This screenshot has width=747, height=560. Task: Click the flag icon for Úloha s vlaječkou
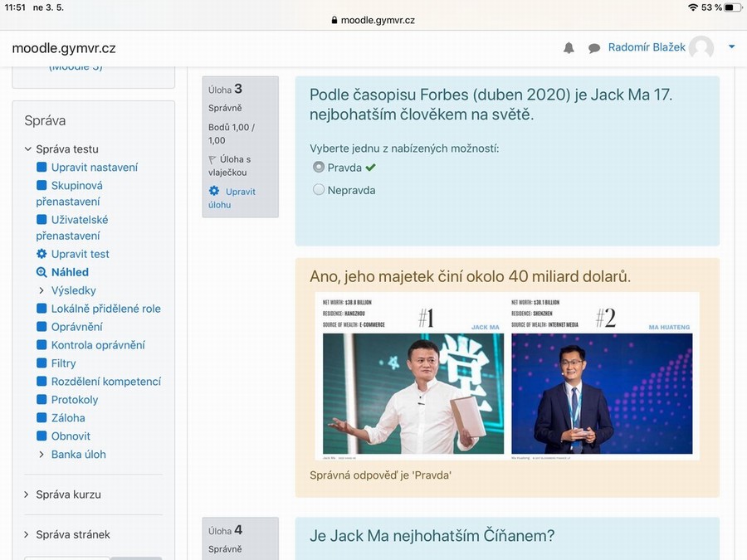click(213, 159)
